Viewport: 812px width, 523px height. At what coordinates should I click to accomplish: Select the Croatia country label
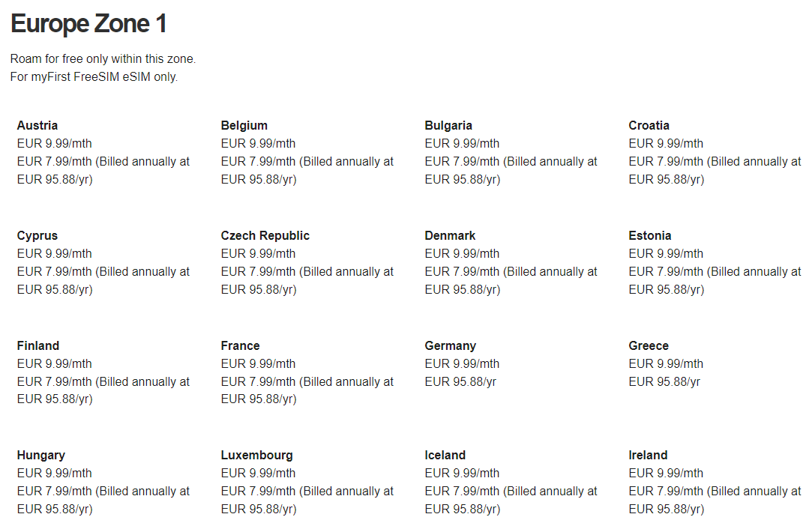point(649,125)
